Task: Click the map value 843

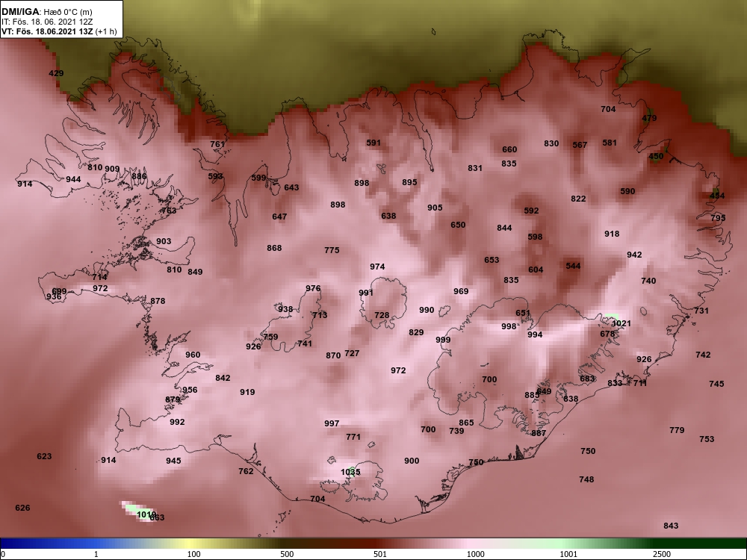Action: [x=670, y=526]
